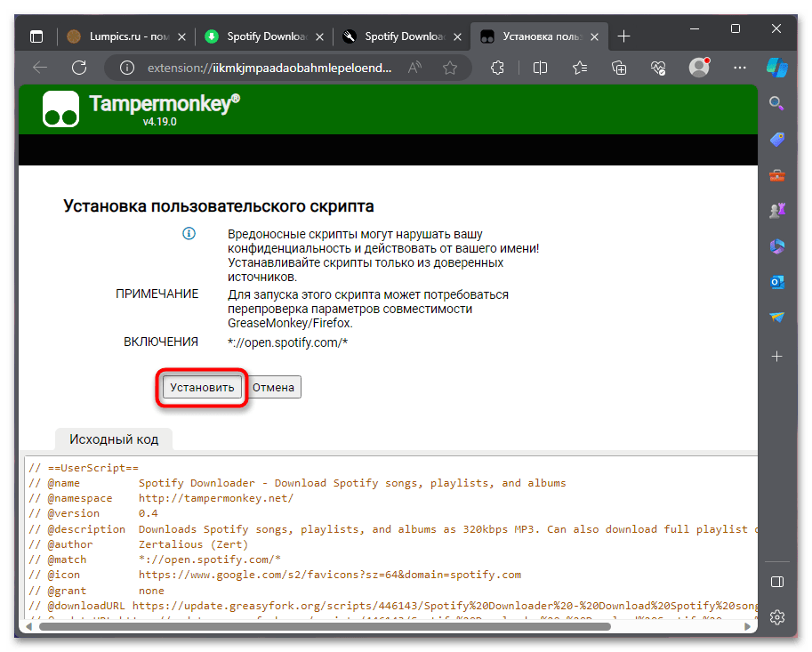Click the scroll left arrow in code view
812x652 pixels.
[29, 626]
